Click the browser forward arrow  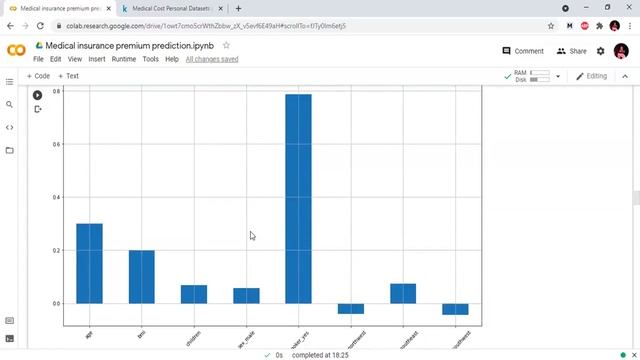[x=25, y=26]
